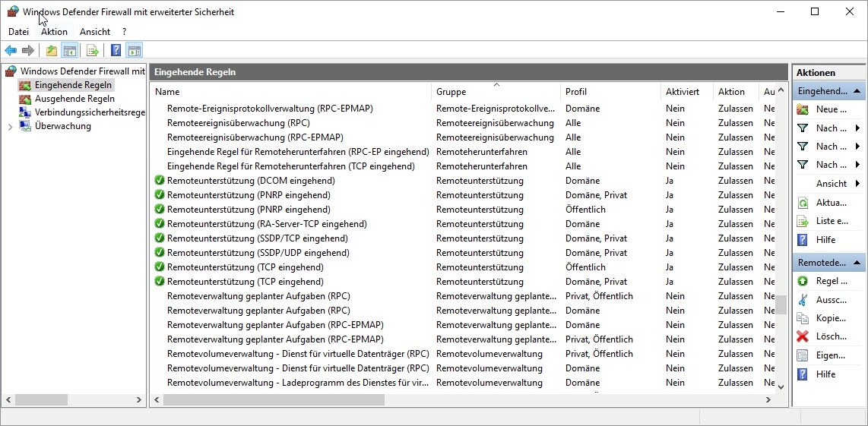Open the Aktion menu

[x=54, y=32]
